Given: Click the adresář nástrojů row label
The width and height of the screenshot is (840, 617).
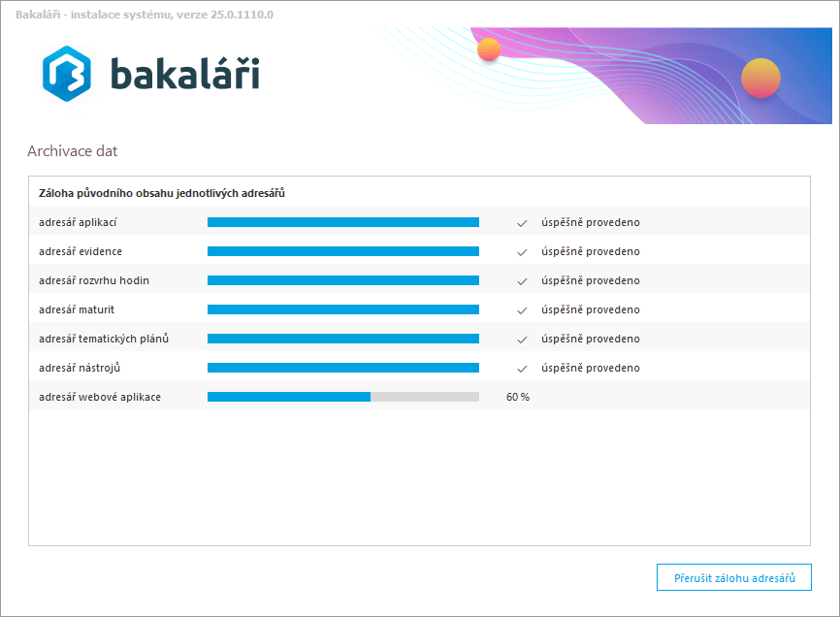Looking at the screenshot, I should 80,369.
